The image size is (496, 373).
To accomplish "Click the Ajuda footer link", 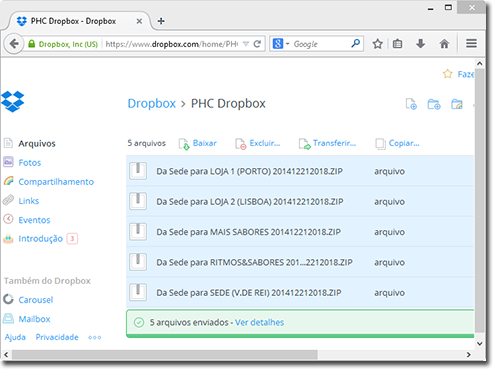I will coord(15,337).
